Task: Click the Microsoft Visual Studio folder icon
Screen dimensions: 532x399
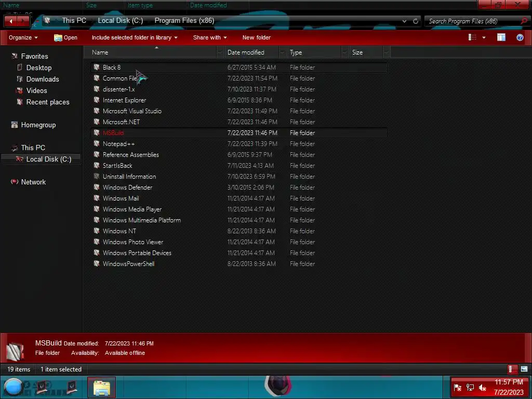Action: click(x=96, y=111)
